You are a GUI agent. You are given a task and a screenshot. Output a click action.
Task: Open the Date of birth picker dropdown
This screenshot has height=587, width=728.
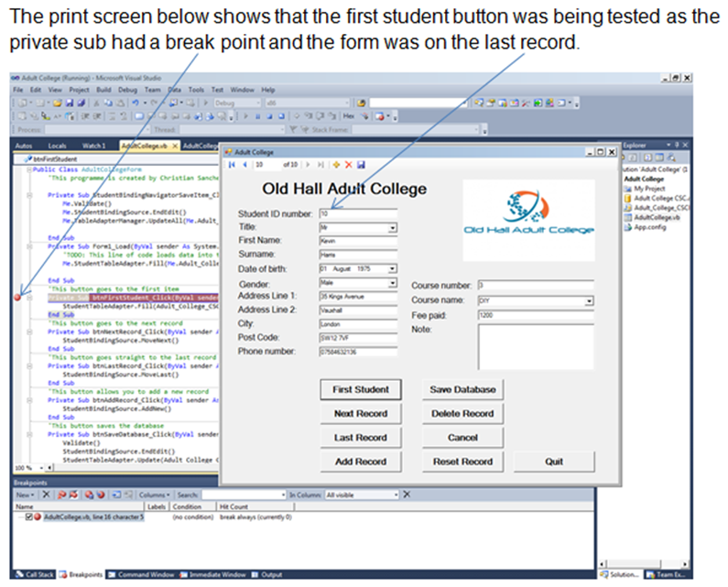(393, 269)
